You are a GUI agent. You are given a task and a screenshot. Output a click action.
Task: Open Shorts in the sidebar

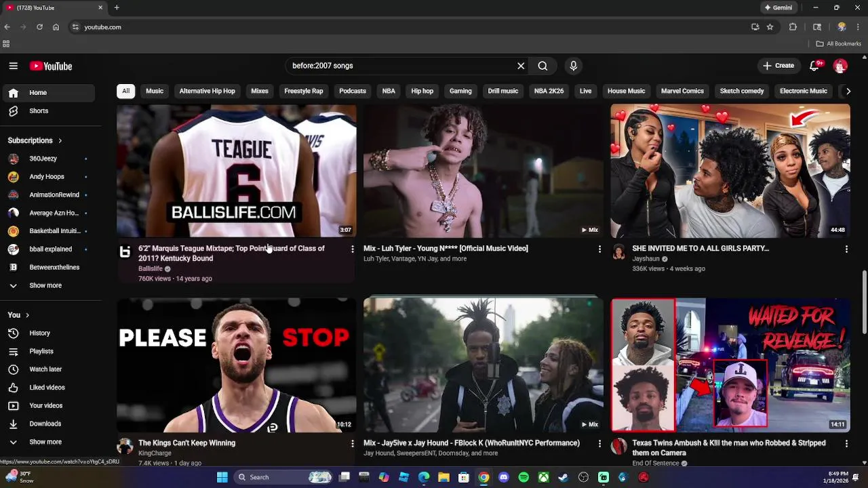[48, 110]
